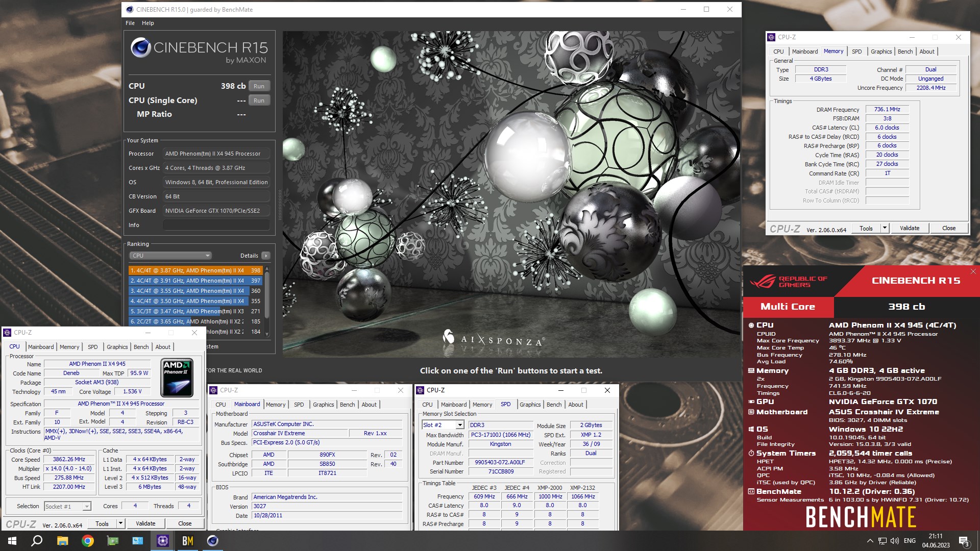Open File Explorer from taskbar
Viewport: 980px width, 551px height.
coord(62,541)
